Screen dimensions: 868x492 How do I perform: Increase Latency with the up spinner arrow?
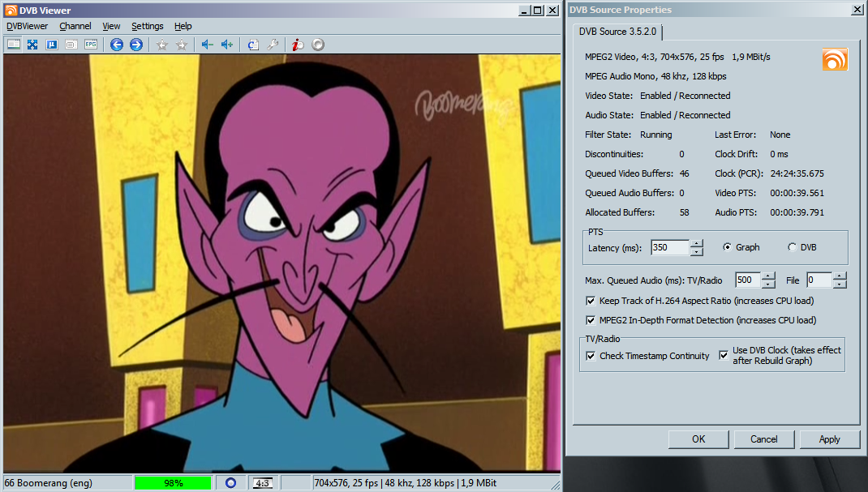697,243
